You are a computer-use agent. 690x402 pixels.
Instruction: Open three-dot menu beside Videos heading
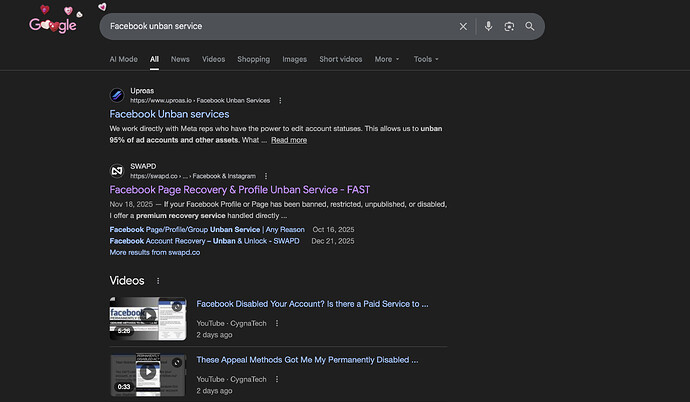(x=158, y=281)
